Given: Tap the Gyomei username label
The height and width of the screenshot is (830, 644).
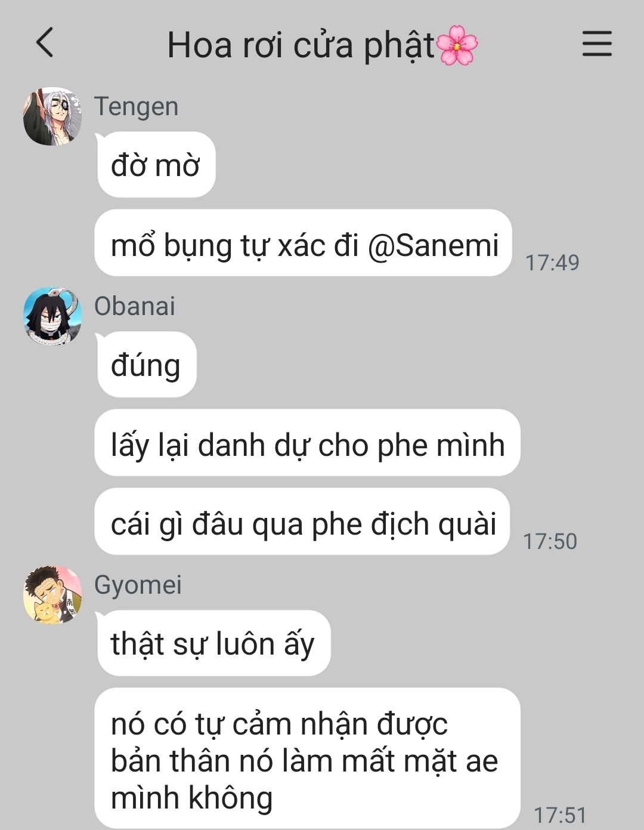Looking at the screenshot, I should 138,585.
